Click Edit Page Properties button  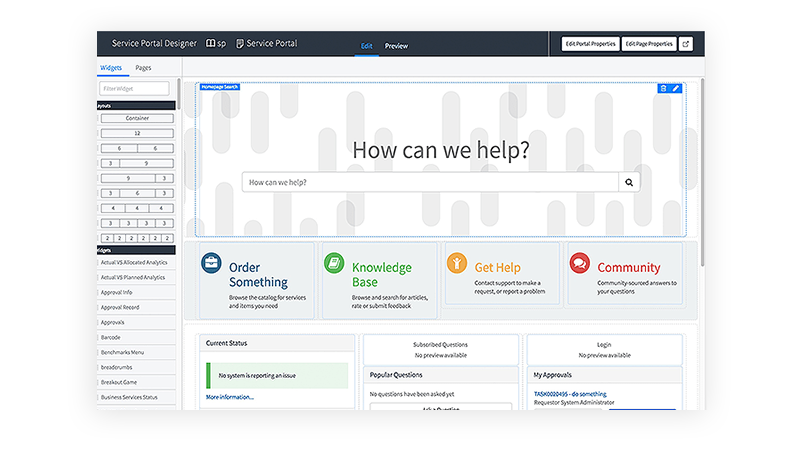coord(649,44)
